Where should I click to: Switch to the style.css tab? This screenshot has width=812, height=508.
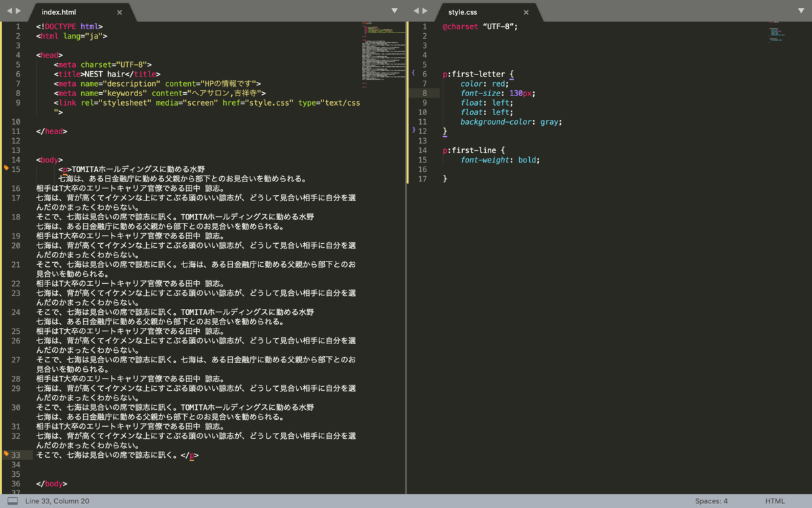[463, 12]
